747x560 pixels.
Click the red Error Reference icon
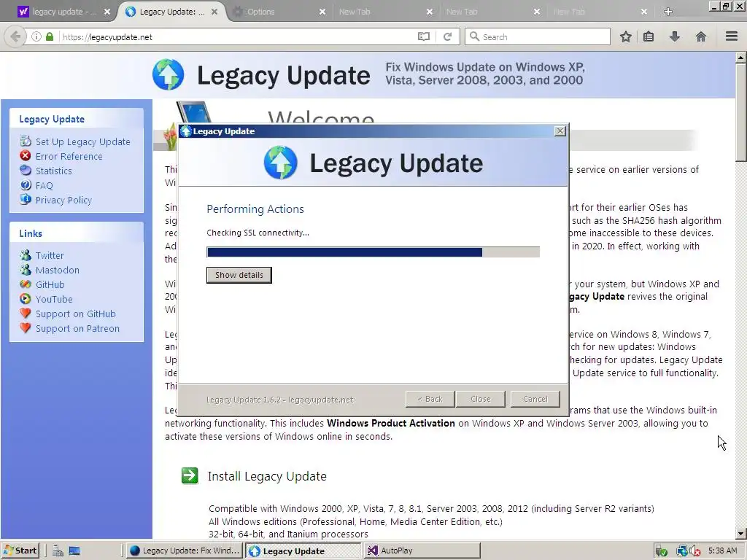(x=26, y=156)
